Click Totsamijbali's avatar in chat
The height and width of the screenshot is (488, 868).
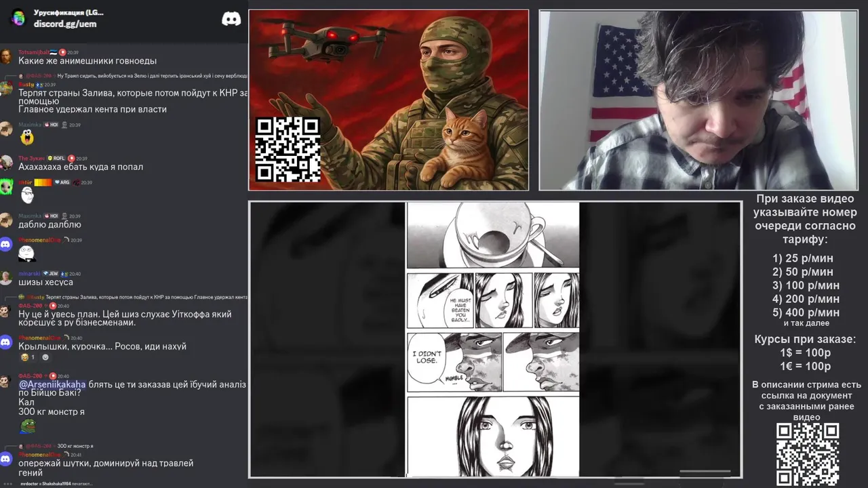[x=6, y=56]
